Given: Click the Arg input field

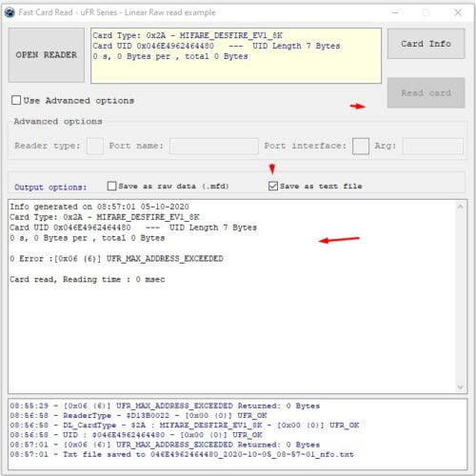Looking at the screenshot, I should 433,146.
